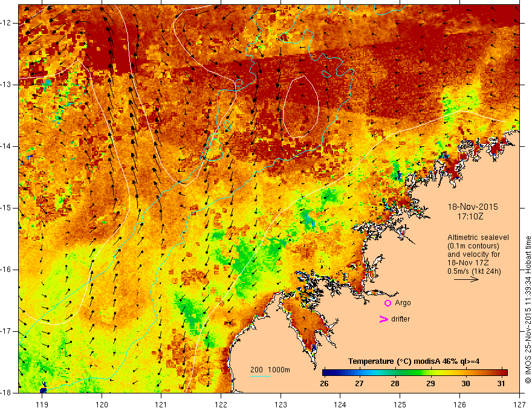This screenshot has width=532, height=411.
Task: Click the "(0.1m contours)" caption line
Action: [473, 246]
